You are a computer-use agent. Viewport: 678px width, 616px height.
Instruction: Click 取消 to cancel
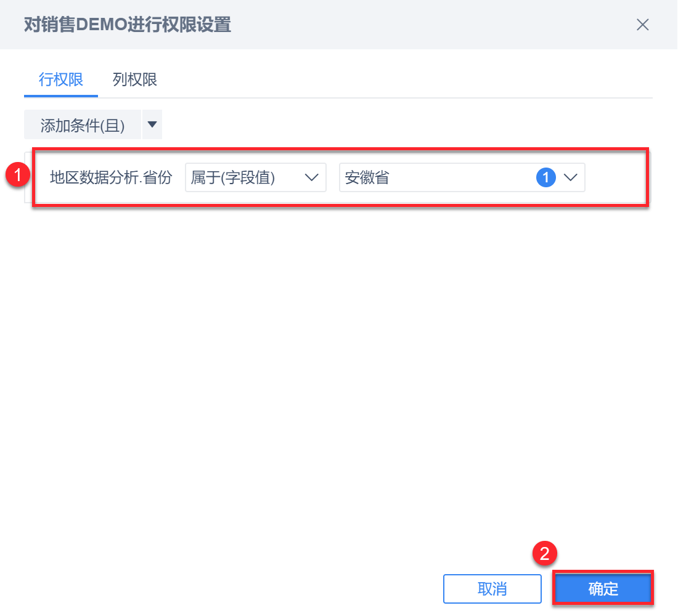(492, 589)
